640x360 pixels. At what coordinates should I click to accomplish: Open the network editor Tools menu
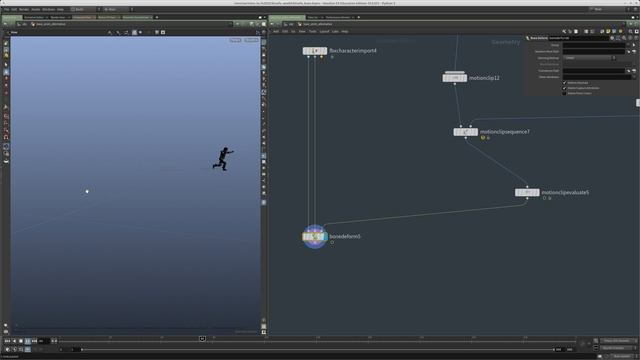click(x=312, y=31)
